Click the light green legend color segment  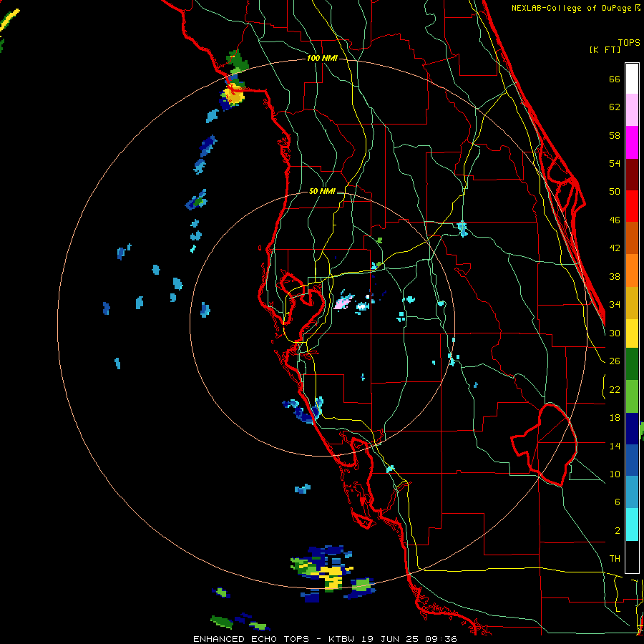click(x=632, y=396)
